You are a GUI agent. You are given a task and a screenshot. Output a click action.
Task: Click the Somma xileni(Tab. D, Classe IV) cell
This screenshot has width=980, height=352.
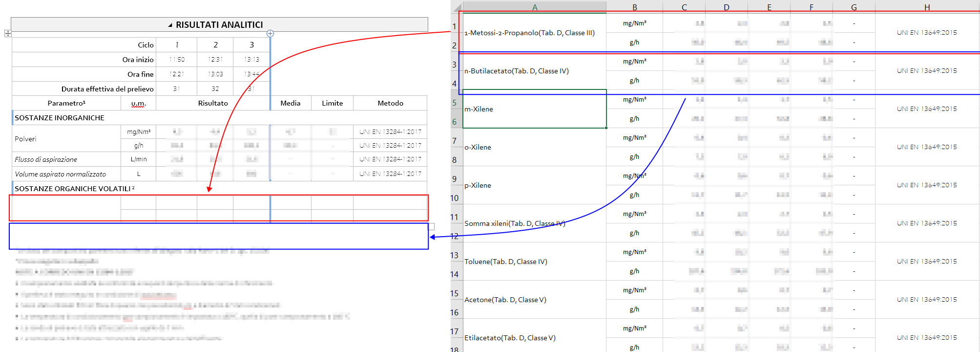point(535,223)
